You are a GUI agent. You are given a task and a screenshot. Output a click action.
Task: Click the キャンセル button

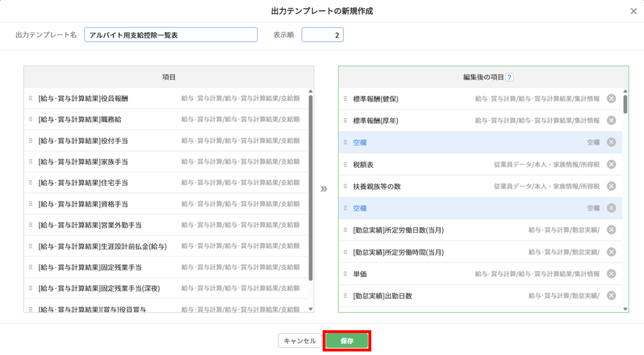(300, 341)
